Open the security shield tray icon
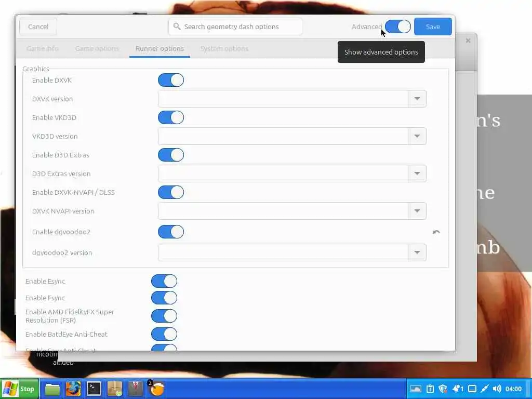 pos(443,389)
